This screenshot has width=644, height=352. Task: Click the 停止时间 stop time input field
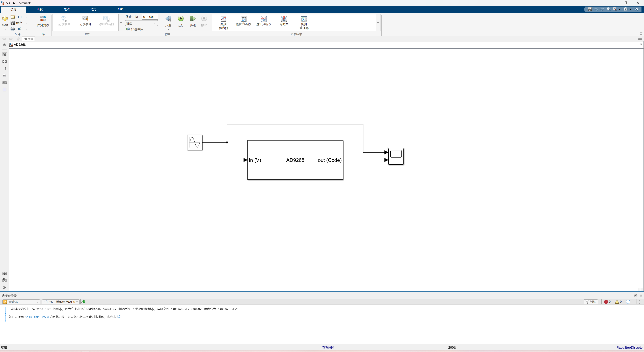coord(150,17)
